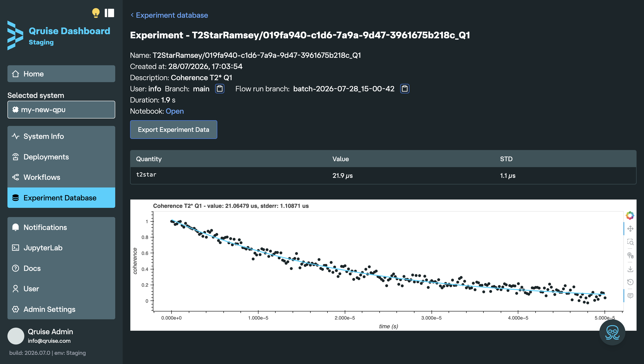
Task: Open System Info section
Action: click(61, 136)
